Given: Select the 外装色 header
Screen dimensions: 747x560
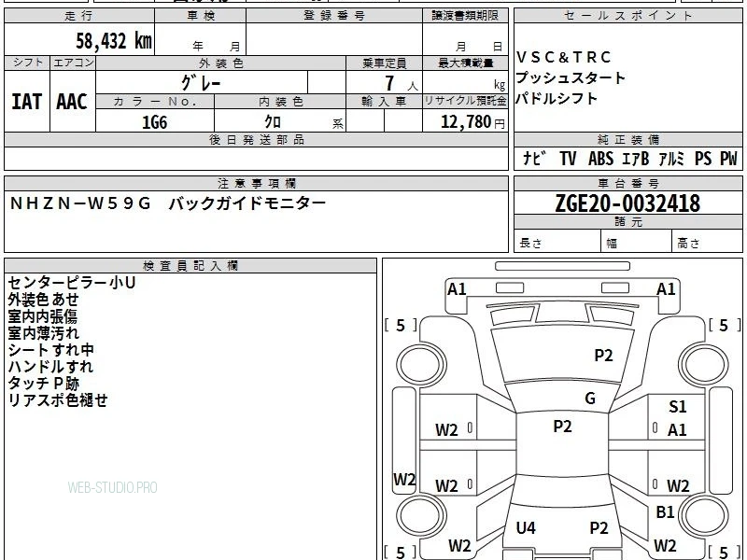Looking at the screenshot, I should point(220,63).
